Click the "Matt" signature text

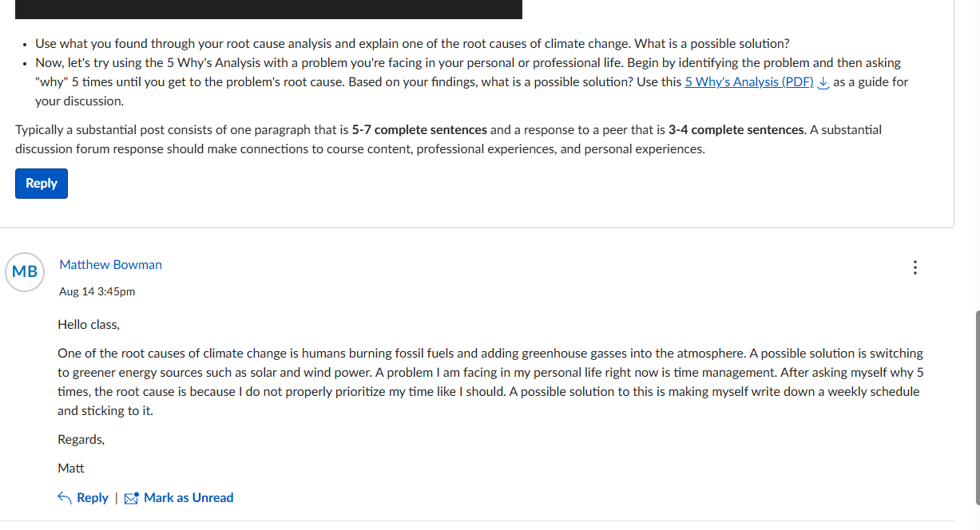(71, 468)
